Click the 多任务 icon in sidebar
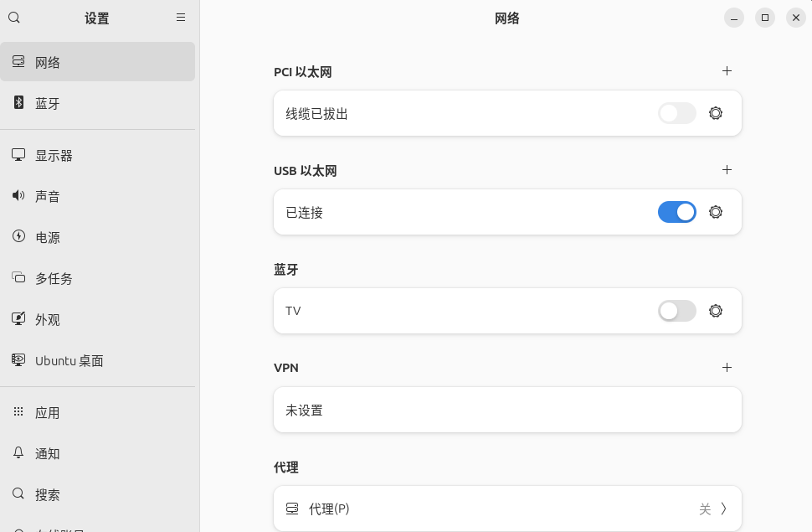 pos(18,278)
